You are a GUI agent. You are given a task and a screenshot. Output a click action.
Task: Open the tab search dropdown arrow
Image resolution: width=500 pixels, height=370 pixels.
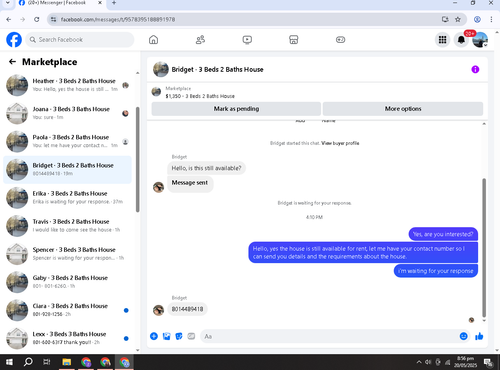(7, 3)
